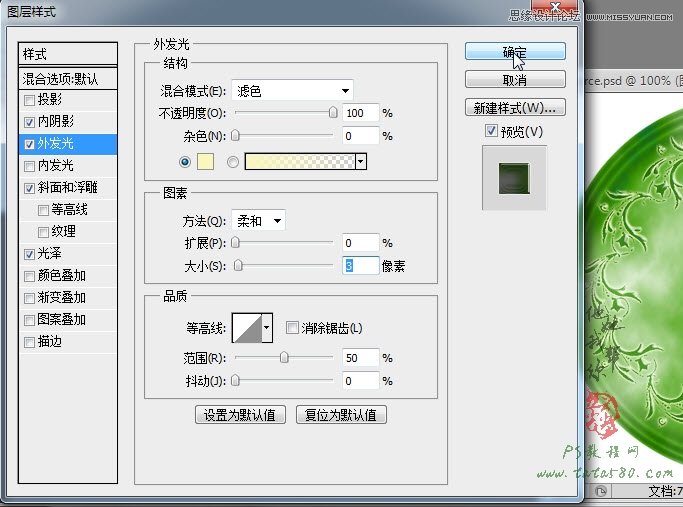Image resolution: width=683 pixels, height=507 pixels.
Task: Enable the 等高线 contour sub-option checkbox
Action: [43, 210]
